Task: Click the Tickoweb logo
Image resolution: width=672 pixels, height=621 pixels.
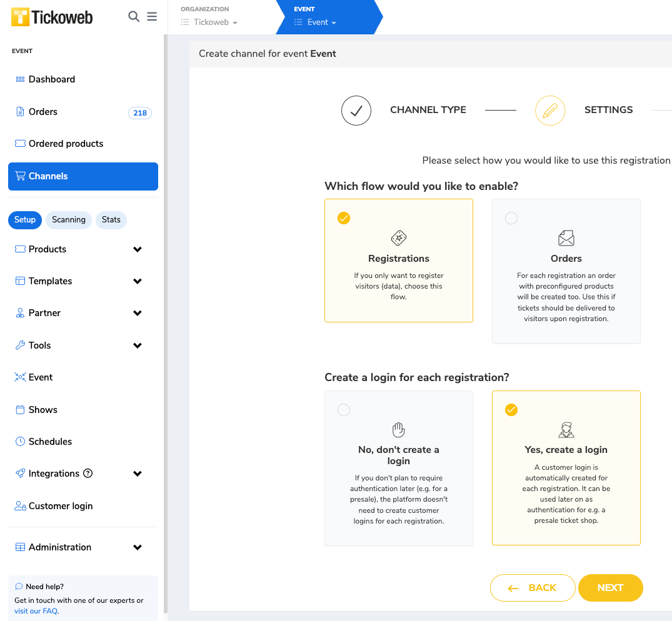Action: click(x=53, y=17)
